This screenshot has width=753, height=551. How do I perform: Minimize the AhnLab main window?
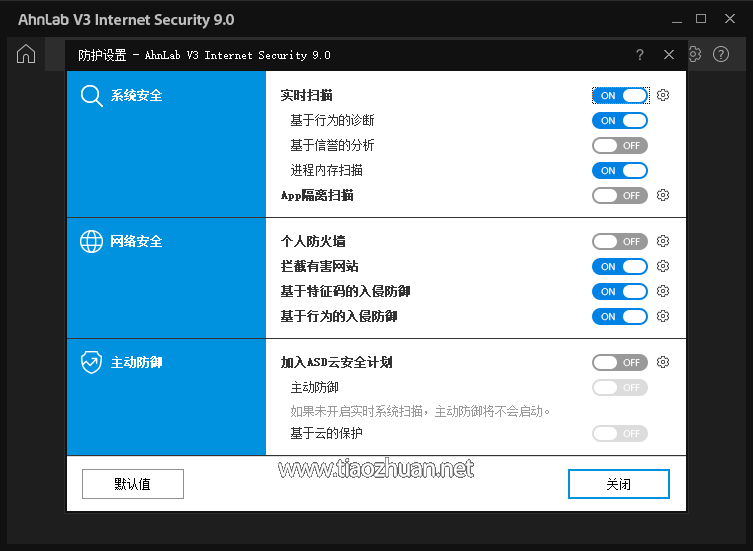[677, 20]
